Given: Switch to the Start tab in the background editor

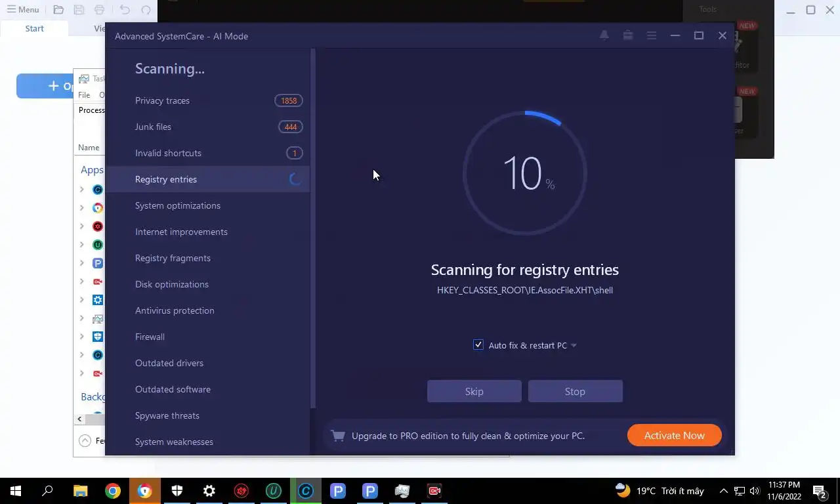Looking at the screenshot, I should 34,28.
